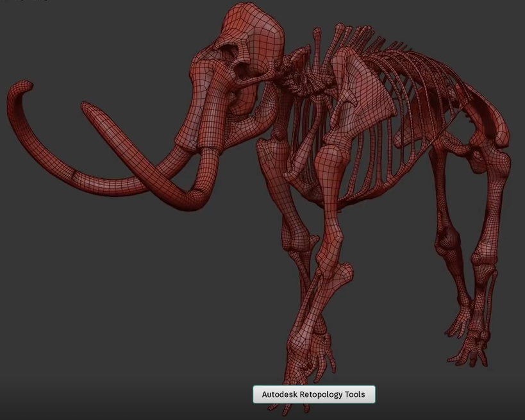Click the Autodesk Retopology Tools button
Screen dimensions: 525x420
coord(313,394)
